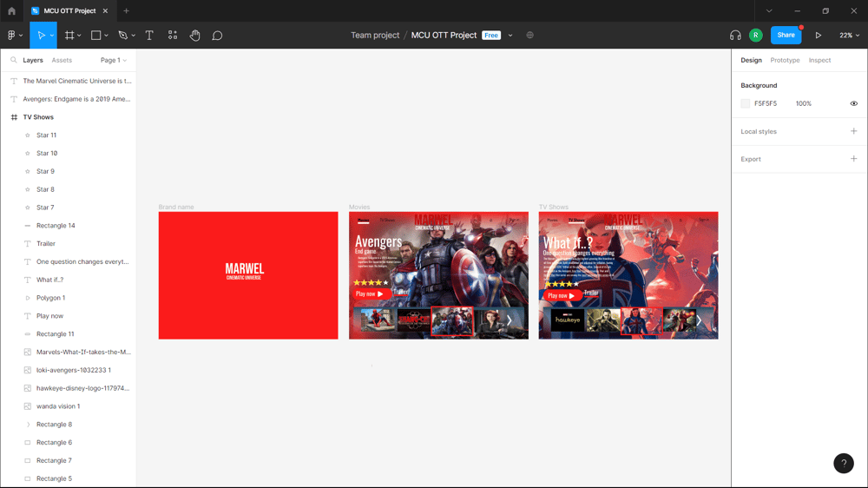The image size is (868, 488).
Task: Edit background opacity 100%
Action: pyautogui.click(x=803, y=103)
